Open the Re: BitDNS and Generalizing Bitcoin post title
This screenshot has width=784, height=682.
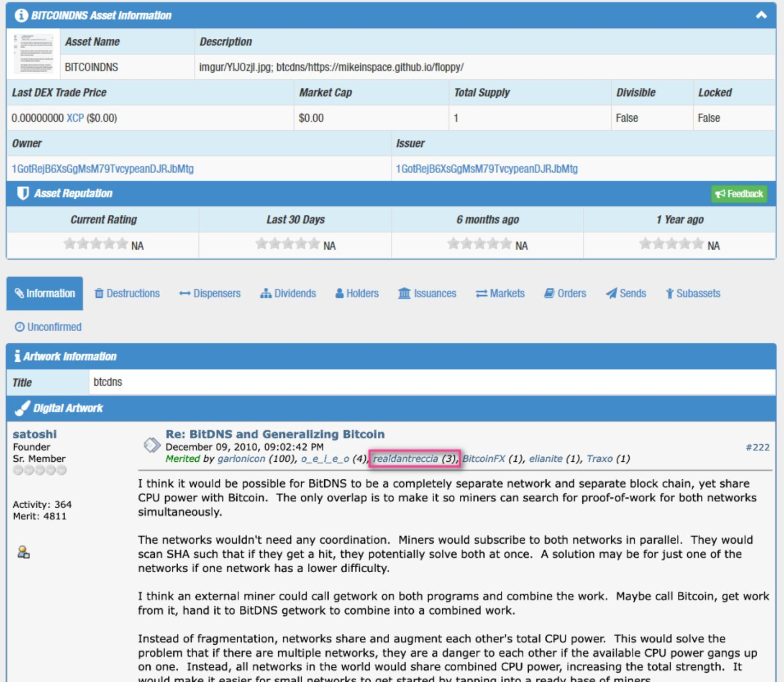(x=275, y=434)
